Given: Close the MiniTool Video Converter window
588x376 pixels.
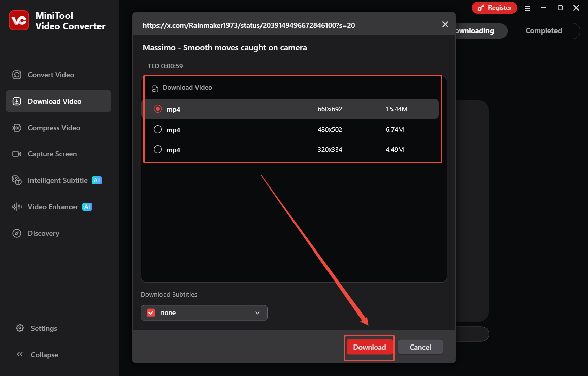Looking at the screenshot, I should click(x=576, y=8).
